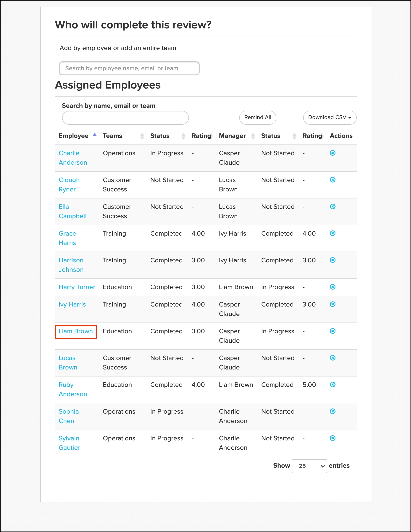Sort by Manager column

(237, 136)
